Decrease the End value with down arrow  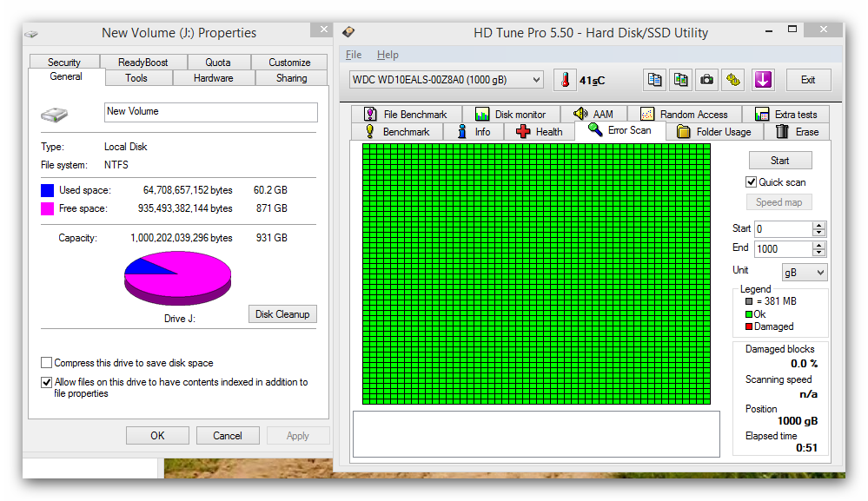coord(818,252)
